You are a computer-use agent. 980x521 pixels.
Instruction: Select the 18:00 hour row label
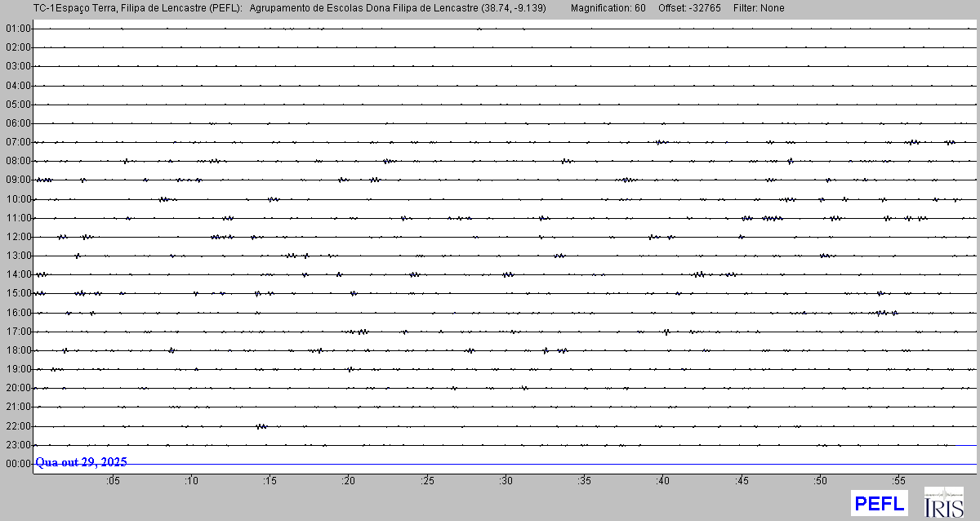(18, 350)
